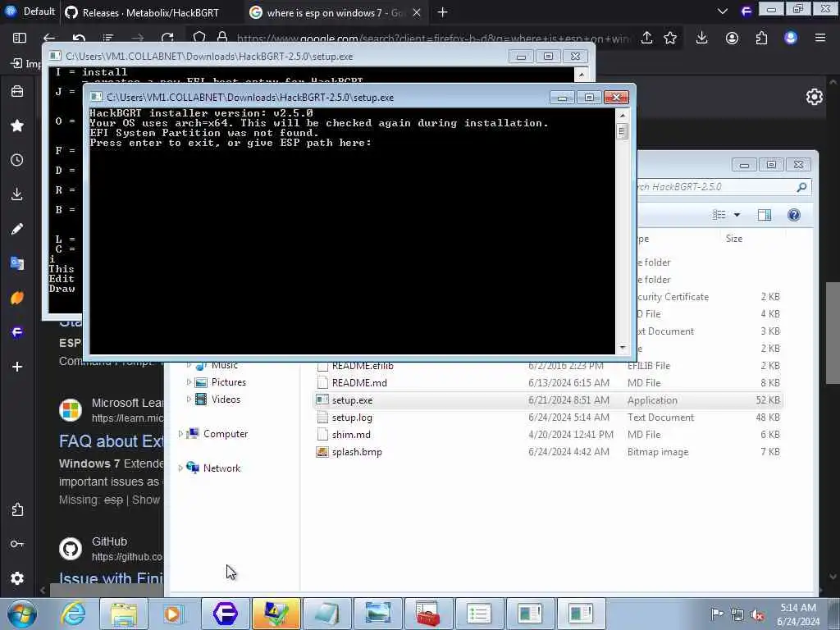Open the 'FAQ about Ext…' search result link
840x630 pixels.
pos(112,441)
